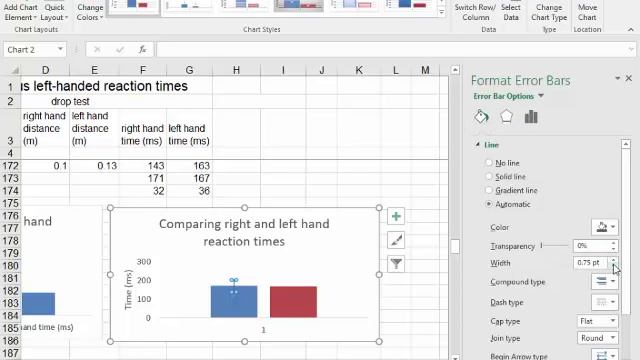Click the Width spinner arrows

(613, 262)
